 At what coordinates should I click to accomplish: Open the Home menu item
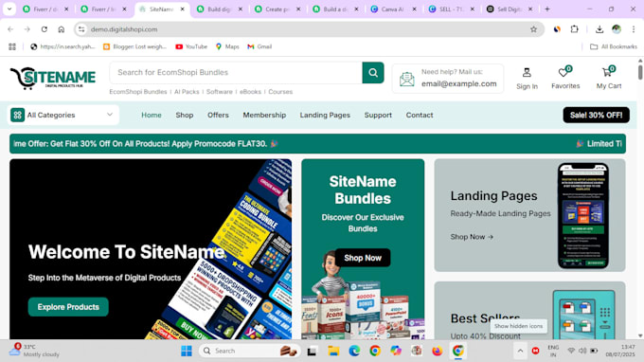152,115
